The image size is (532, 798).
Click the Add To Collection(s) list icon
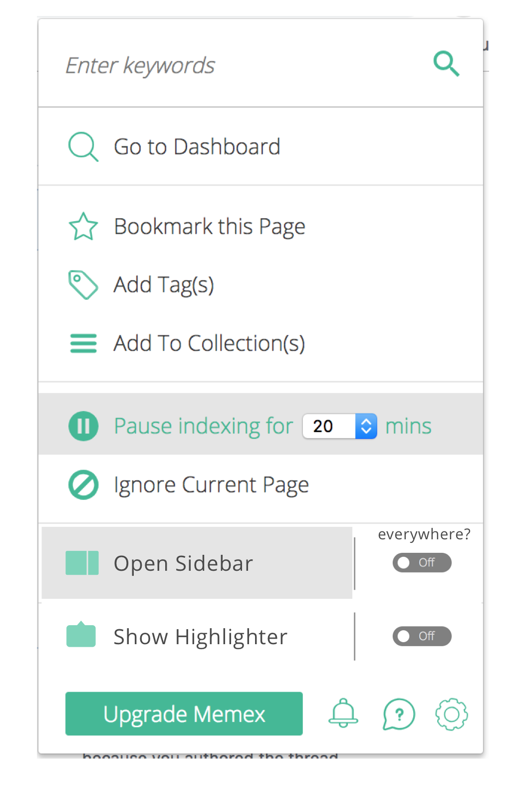(x=83, y=343)
